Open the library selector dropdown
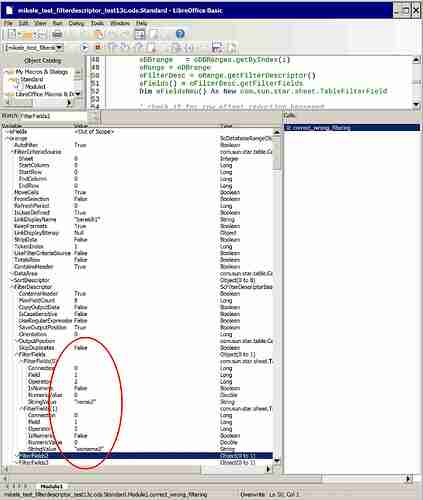The width and height of the screenshot is (423, 500). coord(59,48)
